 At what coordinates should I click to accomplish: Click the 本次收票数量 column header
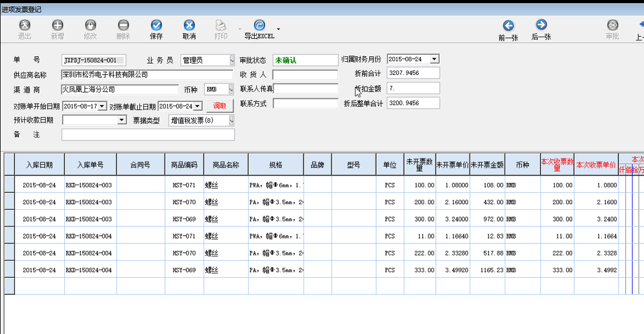557,165
